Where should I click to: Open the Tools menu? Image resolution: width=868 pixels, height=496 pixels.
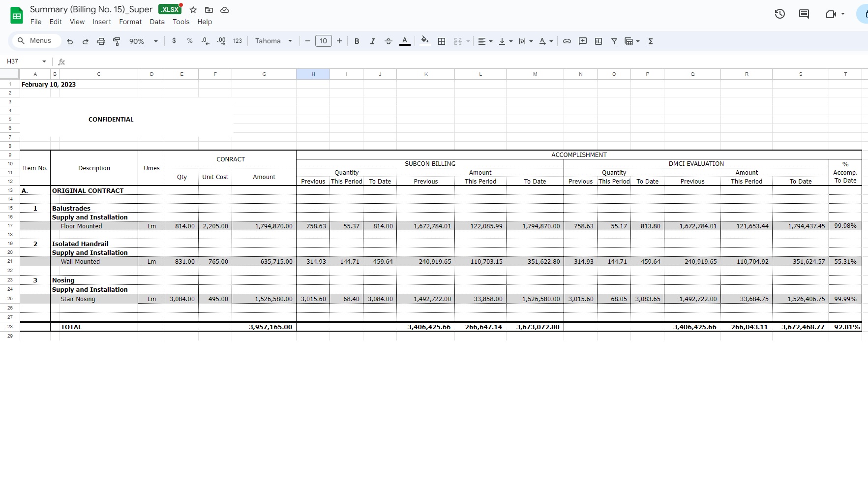[x=181, y=22]
